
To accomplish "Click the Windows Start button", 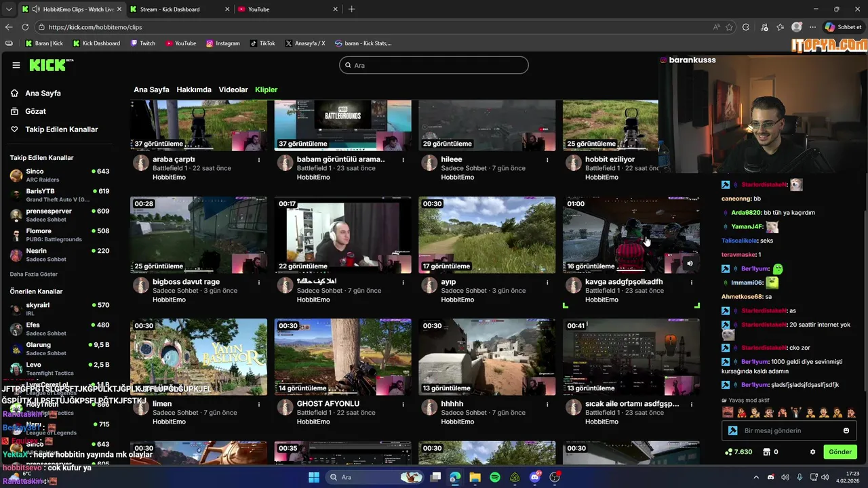I will pyautogui.click(x=314, y=477).
